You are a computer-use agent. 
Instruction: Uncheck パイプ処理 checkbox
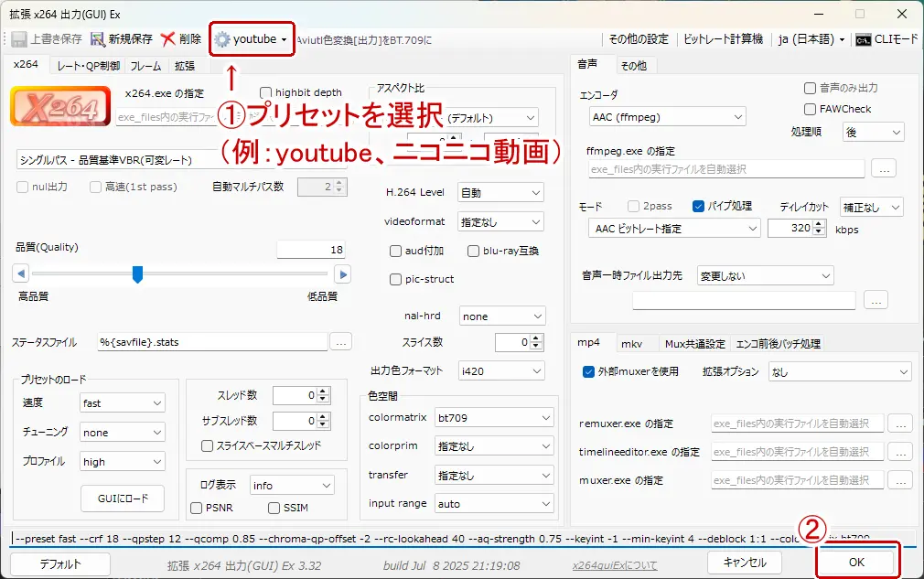pyautogui.click(x=698, y=206)
